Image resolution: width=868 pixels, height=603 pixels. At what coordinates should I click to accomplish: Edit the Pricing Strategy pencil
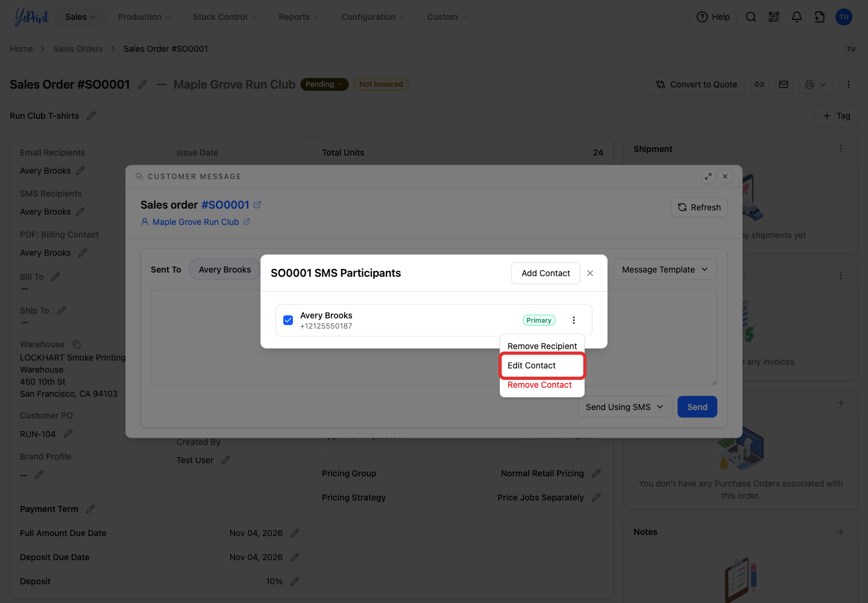[596, 497]
